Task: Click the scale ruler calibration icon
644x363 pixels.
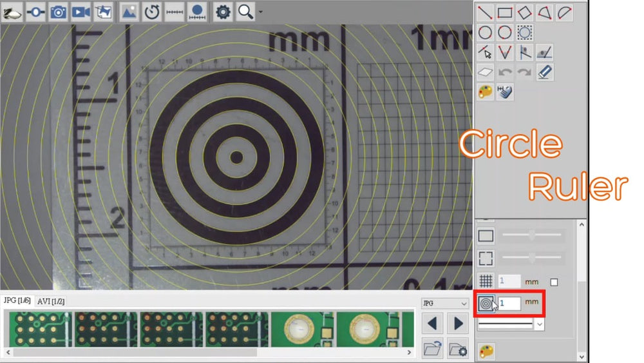Action: 174,12
